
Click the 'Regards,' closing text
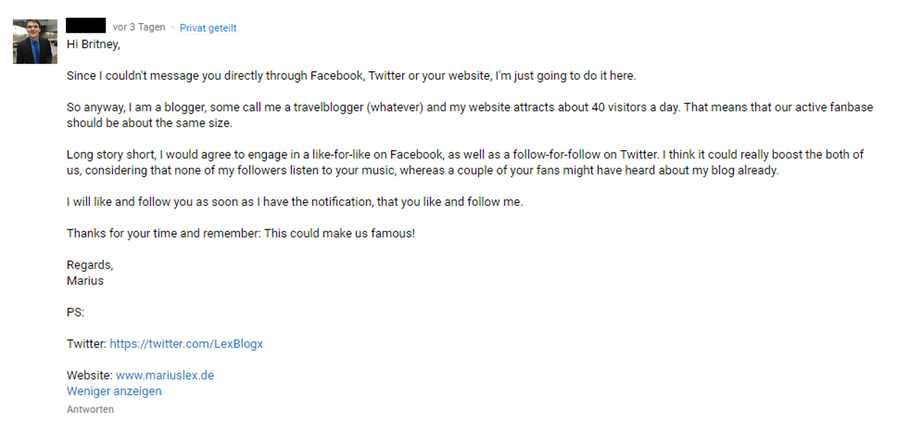[90, 265]
